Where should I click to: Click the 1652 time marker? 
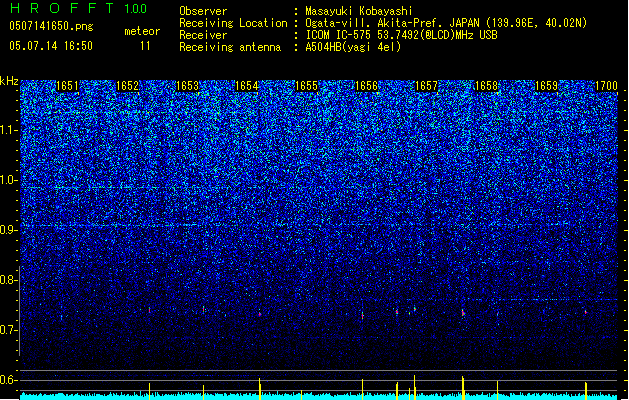(128, 86)
